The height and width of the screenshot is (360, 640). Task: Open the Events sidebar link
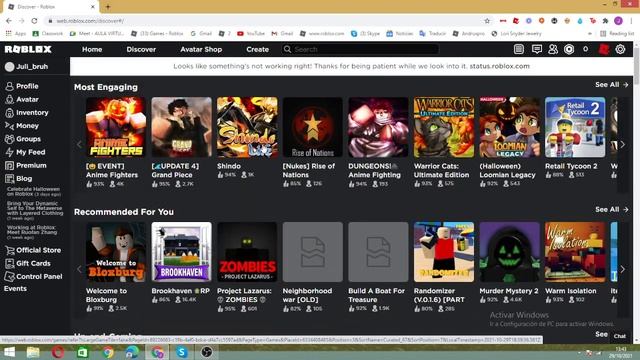click(x=15, y=289)
